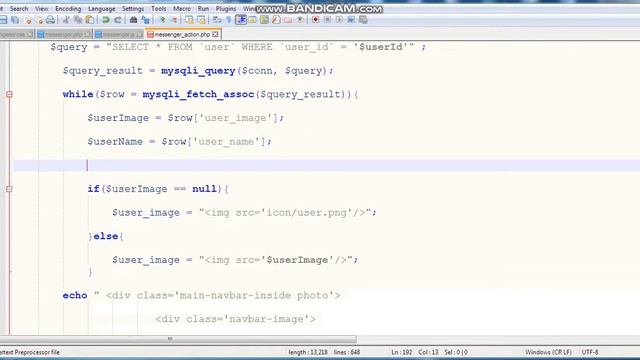This screenshot has height=360, width=640.
Task: Click the Close All documents toolbar icon
Action: point(39,20)
